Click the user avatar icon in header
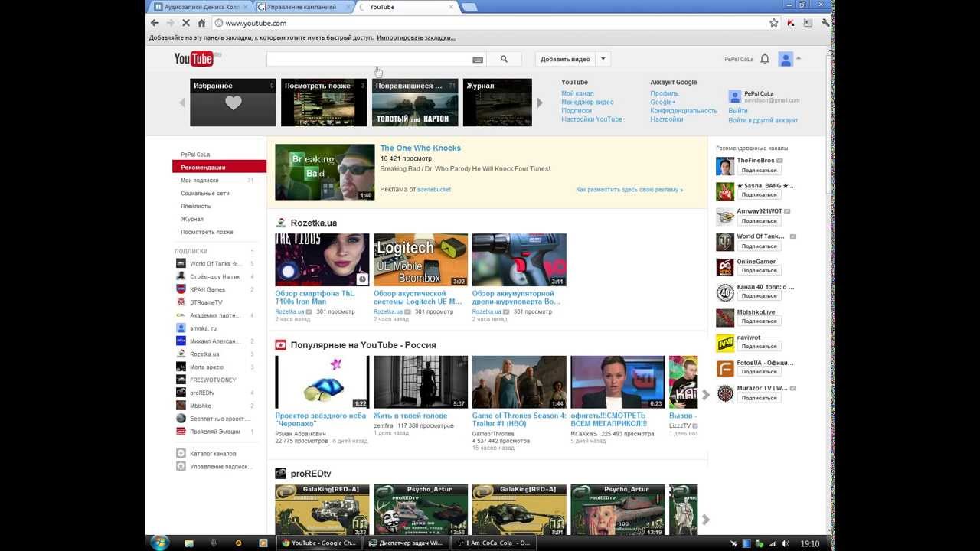This screenshot has width=980, height=551. 785,59
